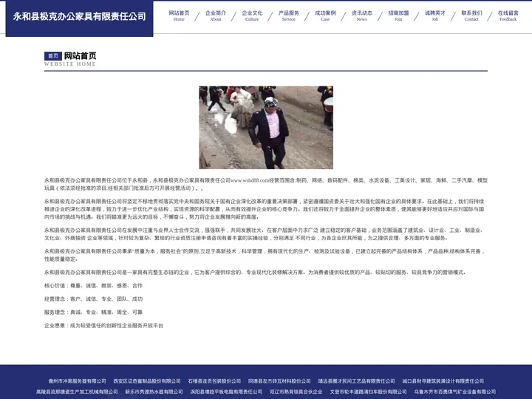
Task: Open 联系我们 Contact page
Action: (x=471, y=16)
